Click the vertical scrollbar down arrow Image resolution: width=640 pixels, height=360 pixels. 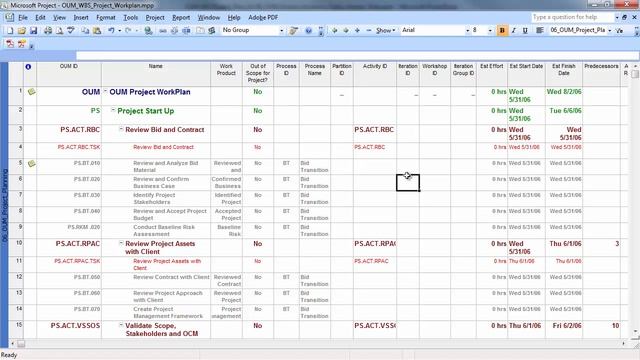click(x=635, y=331)
